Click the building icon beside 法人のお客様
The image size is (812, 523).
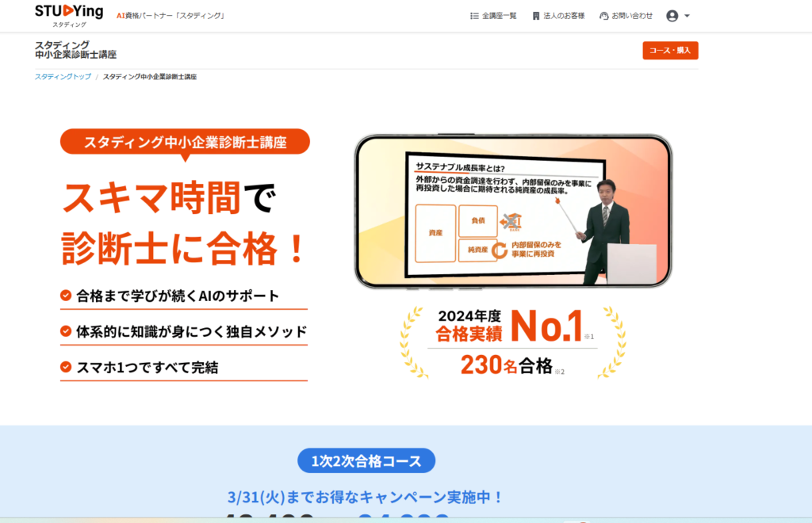536,16
